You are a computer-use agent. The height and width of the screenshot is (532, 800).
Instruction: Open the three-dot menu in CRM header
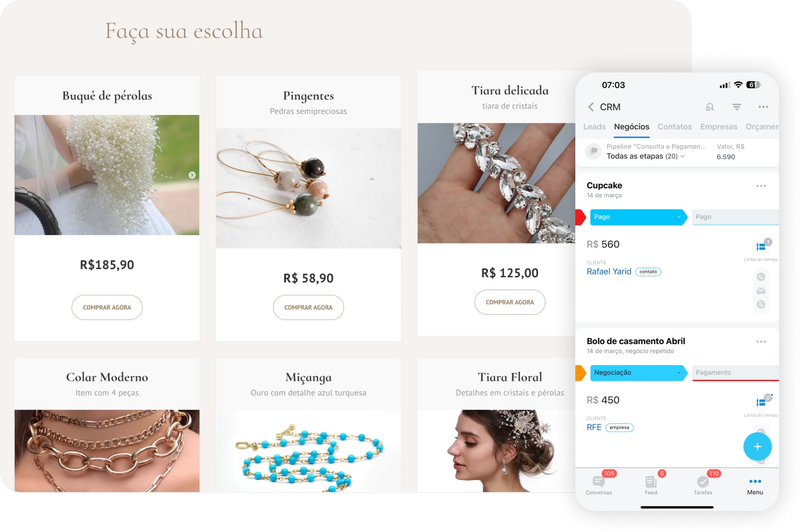coord(763,107)
